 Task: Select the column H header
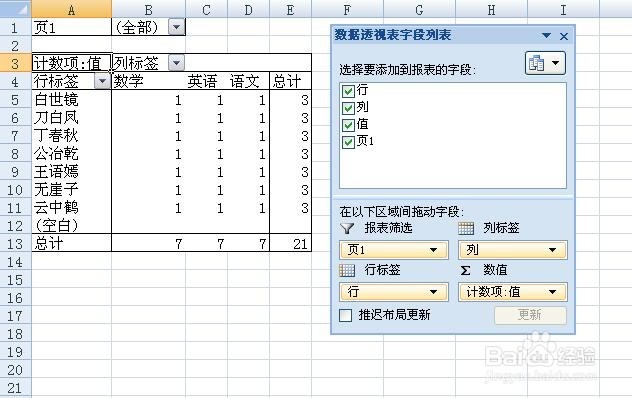[x=491, y=9]
